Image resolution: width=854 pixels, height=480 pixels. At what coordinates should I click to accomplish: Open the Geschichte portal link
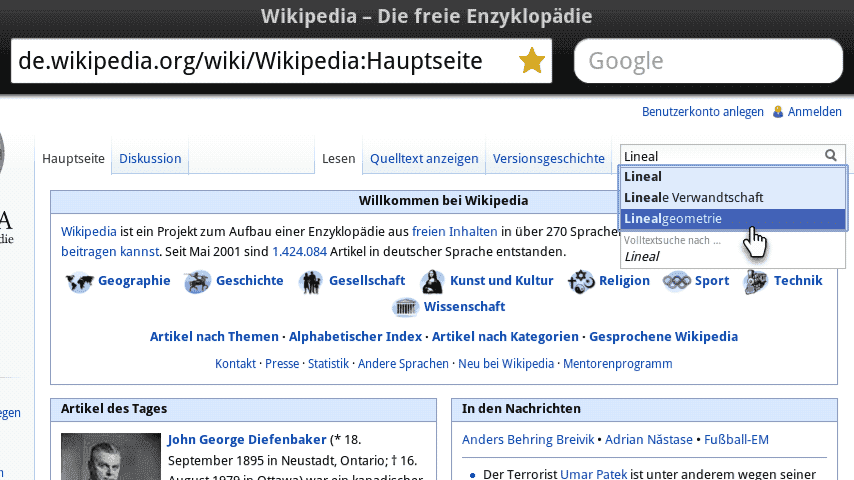click(250, 281)
